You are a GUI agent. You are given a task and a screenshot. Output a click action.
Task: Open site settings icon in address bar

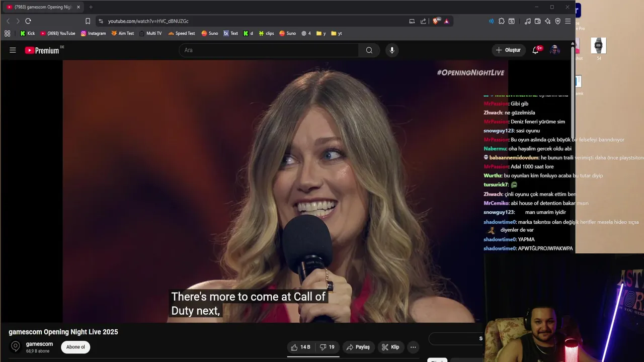(x=101, y=21)
